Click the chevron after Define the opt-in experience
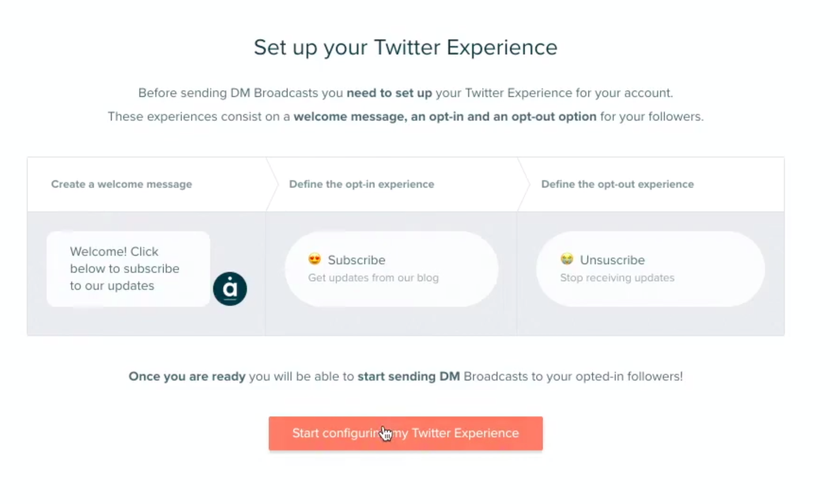The height and width of the screenshot is (504, 840). click(524, 184)
